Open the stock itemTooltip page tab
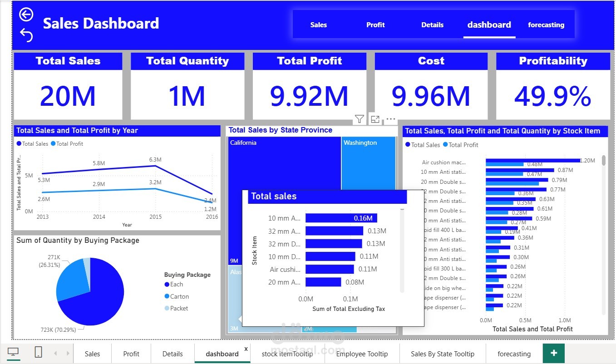The image size is (616, 364). 287,354
